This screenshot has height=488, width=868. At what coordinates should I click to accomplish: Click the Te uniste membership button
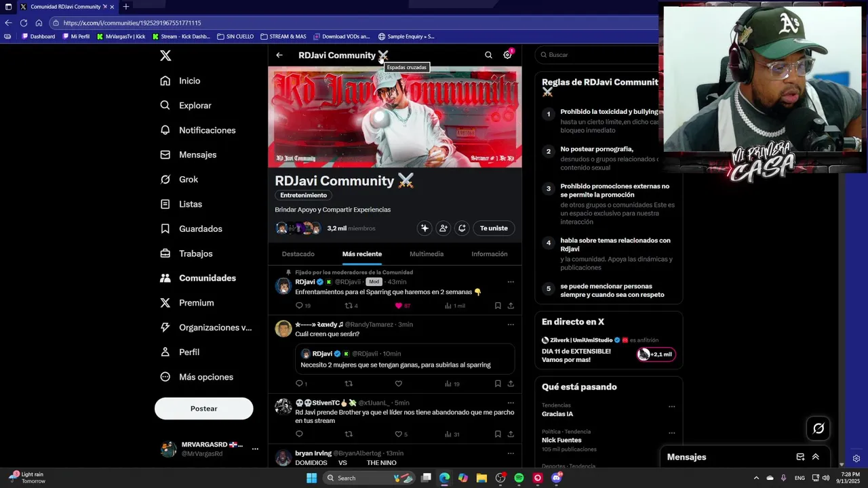pyautogui.click(x=494, y=228)
